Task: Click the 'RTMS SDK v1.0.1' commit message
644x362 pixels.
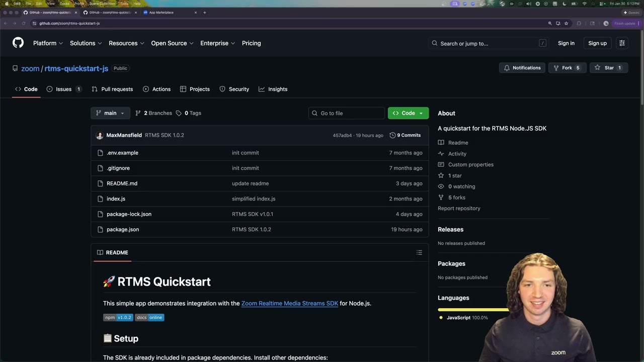Action: tap(253, 214)
